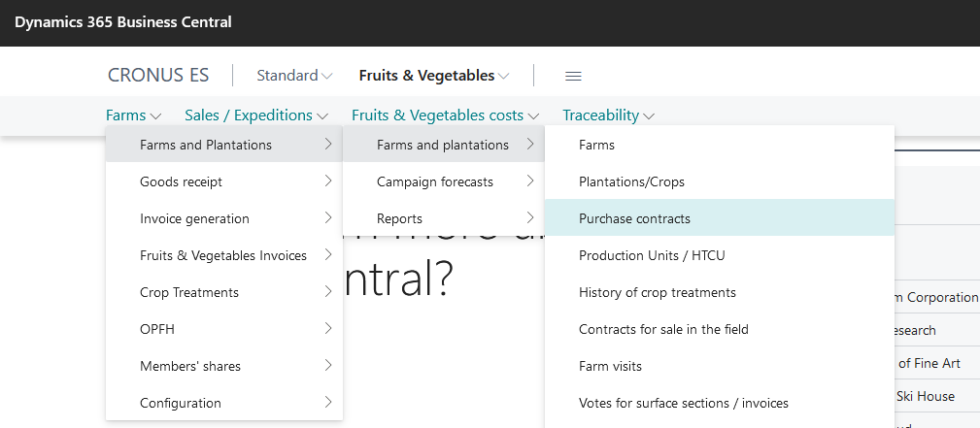This screenshot has width=980, height=428.
Task: Open History of crop treatments
Action: (720, 292)
